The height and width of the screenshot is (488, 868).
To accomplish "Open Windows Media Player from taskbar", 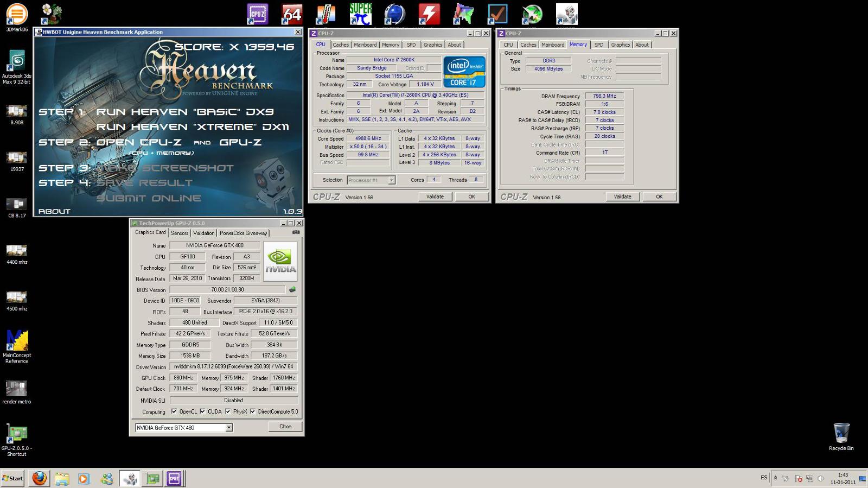I will 84,478.
